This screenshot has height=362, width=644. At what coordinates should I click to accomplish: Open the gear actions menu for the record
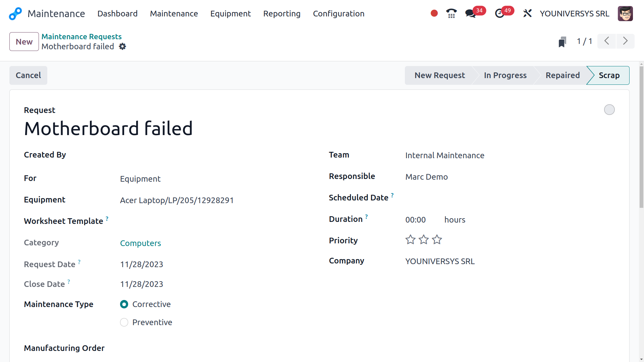(122, 47)
